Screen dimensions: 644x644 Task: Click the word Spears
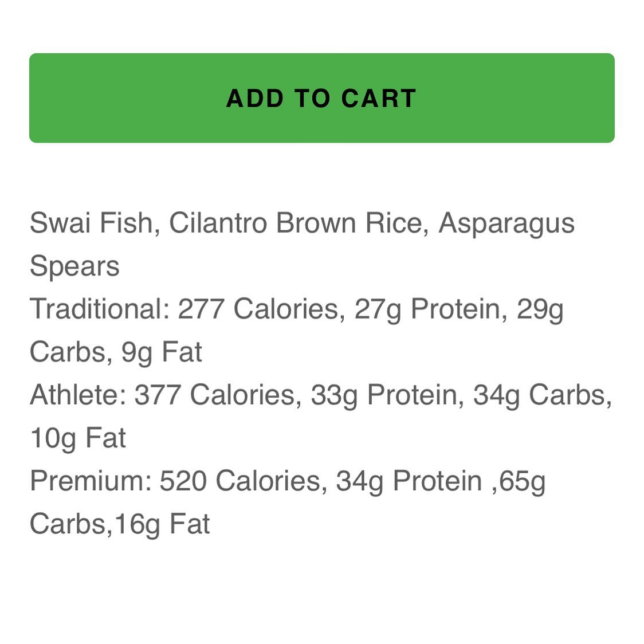pyautogui.click(x=74, y=266)
